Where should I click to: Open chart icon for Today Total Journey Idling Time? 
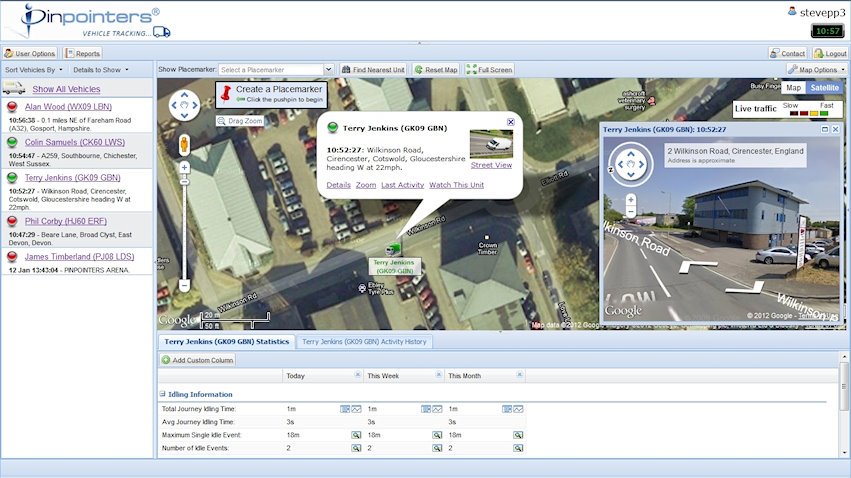click(356, 409)
